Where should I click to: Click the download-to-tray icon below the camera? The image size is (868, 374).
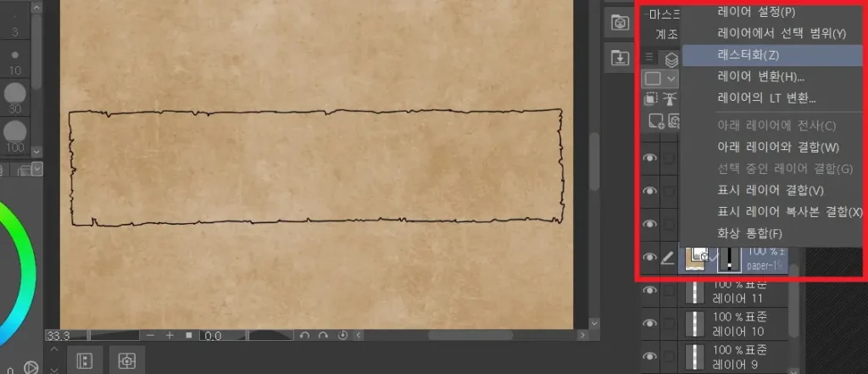[620, 58]
